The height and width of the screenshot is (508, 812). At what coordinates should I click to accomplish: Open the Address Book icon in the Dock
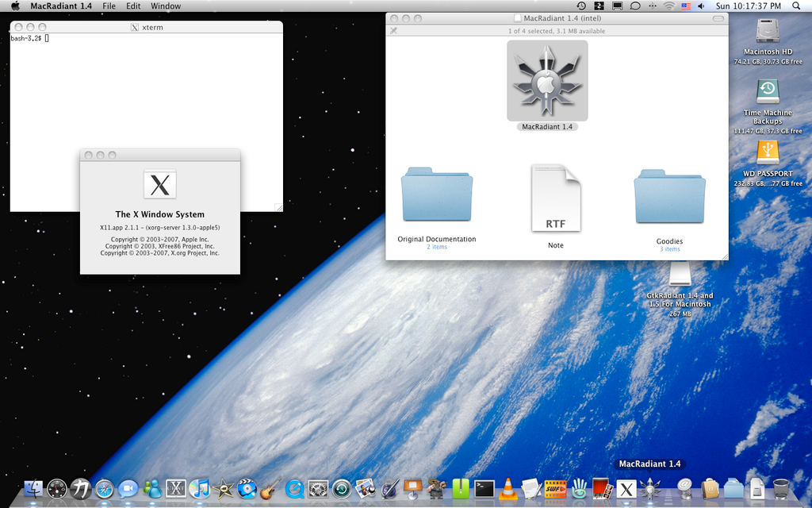(x=710, y=489)
